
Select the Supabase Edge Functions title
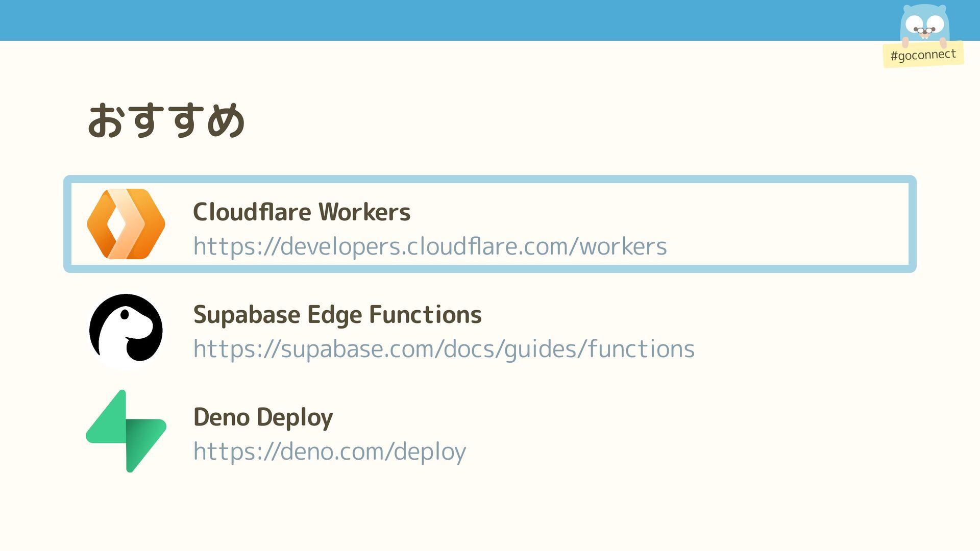[x=337, y=315]
